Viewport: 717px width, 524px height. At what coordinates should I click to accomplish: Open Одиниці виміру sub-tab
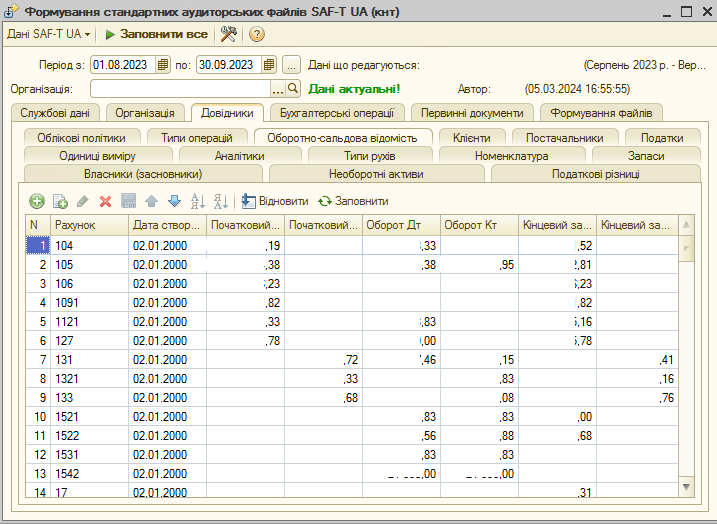pyautogui.click(x=97, y=156)
